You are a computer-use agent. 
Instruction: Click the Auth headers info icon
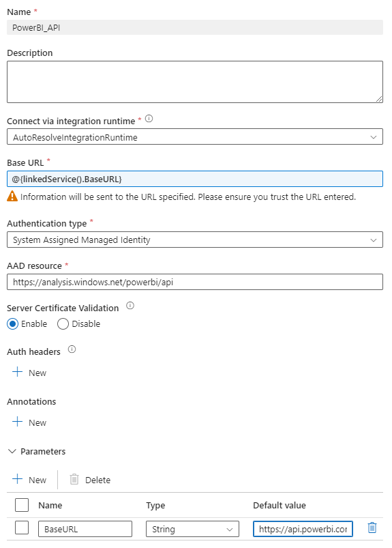coord(72,349)
